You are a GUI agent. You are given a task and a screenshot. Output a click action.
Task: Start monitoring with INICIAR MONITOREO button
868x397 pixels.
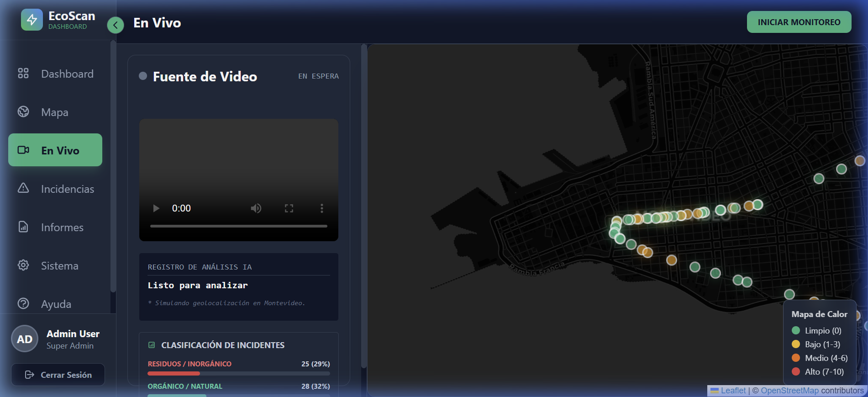[799, 22]
